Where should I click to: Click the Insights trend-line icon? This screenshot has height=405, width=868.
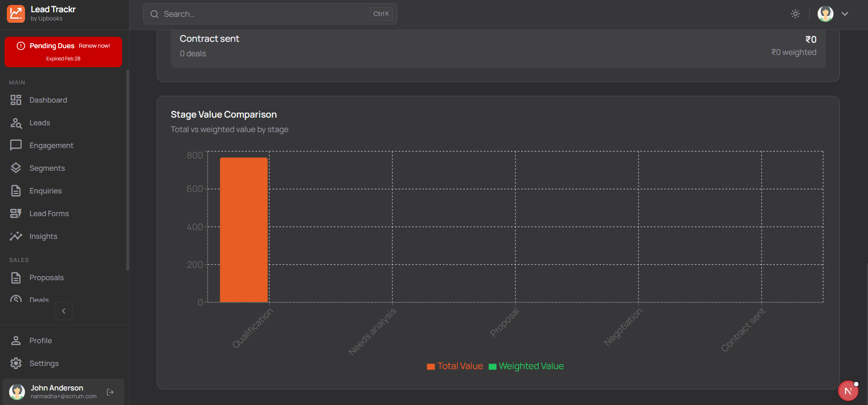(16, 236)
